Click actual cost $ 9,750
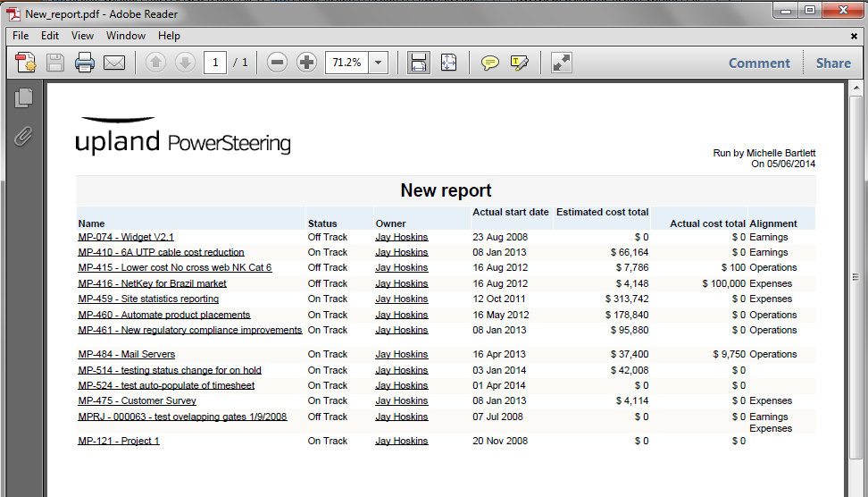The image size is (868, 497). [729, 354]
